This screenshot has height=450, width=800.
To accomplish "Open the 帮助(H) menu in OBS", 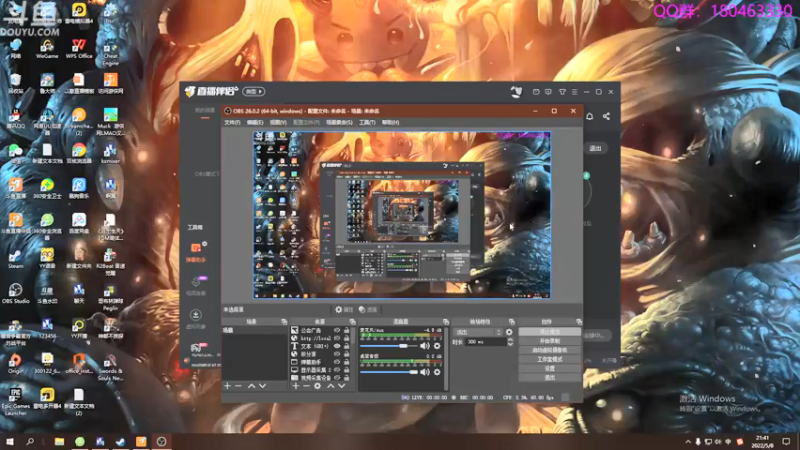I will click(390, 122).
